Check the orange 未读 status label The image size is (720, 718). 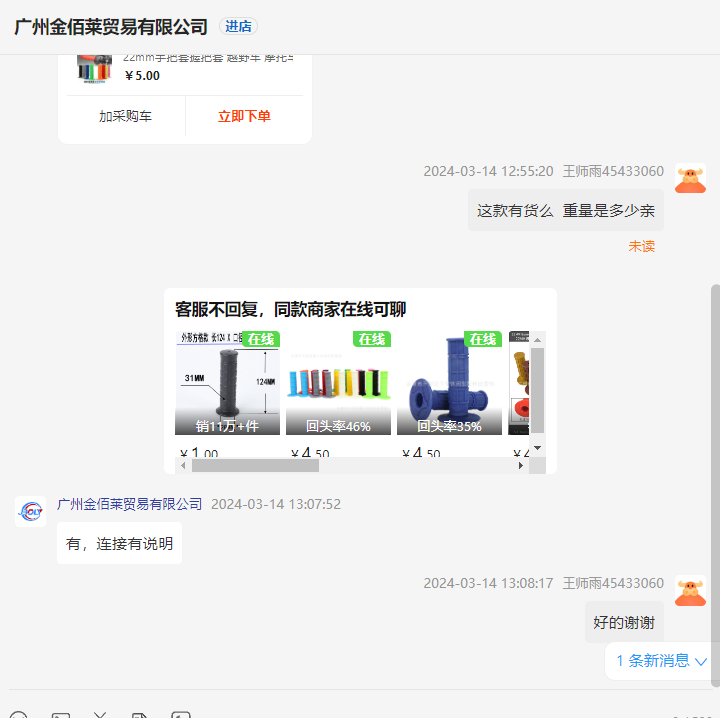(x=641, y=246)
